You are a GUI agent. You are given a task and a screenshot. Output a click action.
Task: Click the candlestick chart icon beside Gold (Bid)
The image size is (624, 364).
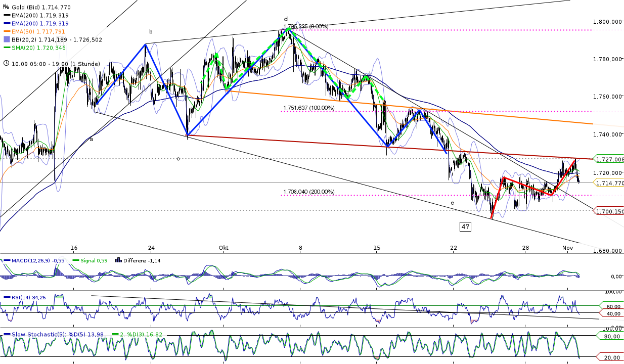click(x=5, y=8)
